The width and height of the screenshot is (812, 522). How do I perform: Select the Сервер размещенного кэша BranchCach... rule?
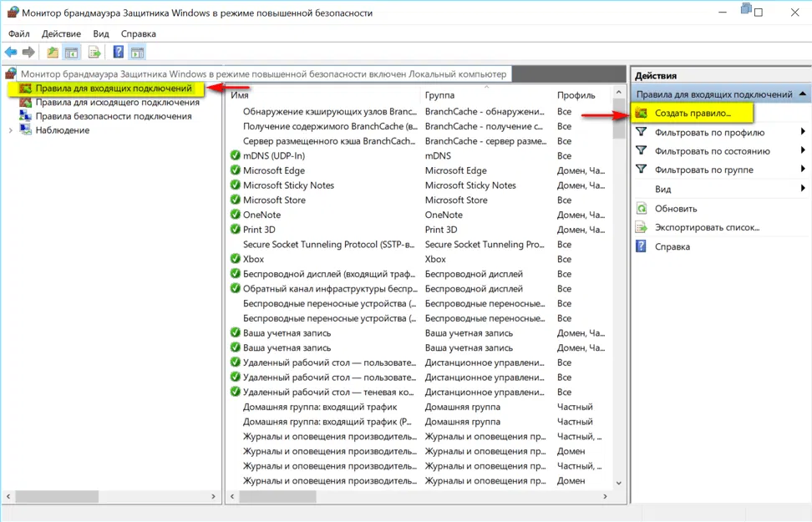[419, 141]
